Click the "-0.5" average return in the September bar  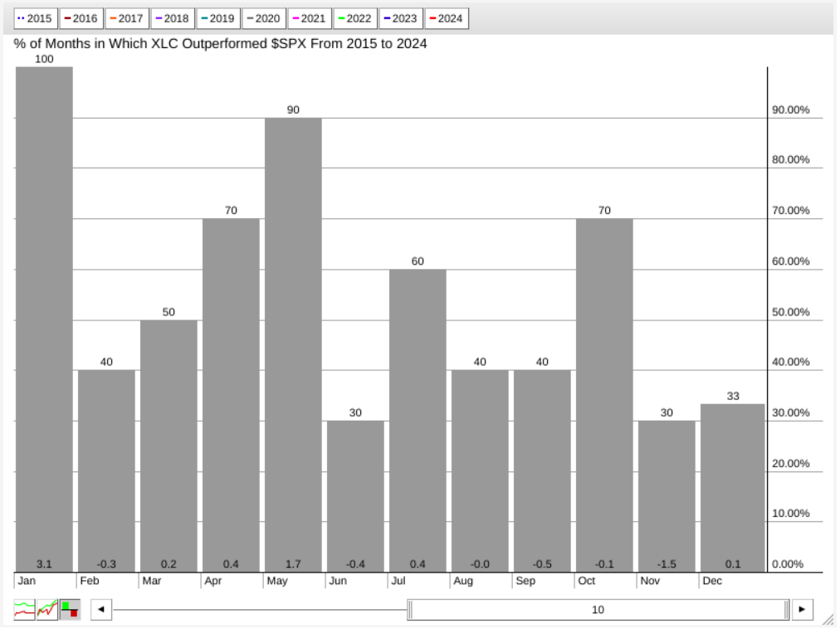click(x=544, y=566)
